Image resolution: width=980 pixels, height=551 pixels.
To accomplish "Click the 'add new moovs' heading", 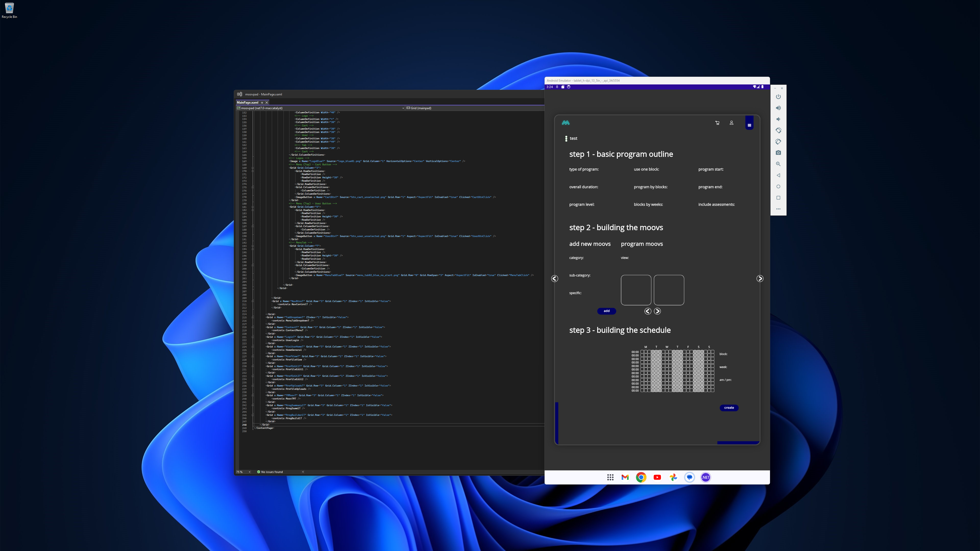I will 590,244.
